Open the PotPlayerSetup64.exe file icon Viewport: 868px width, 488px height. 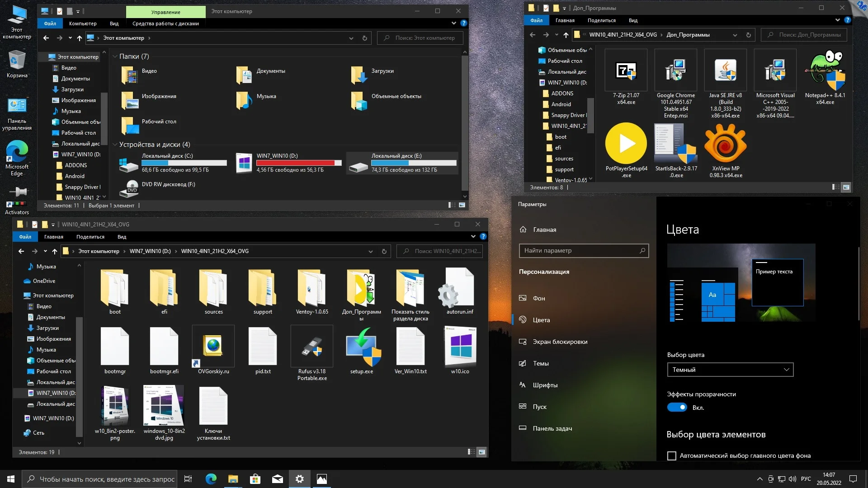pyautogui.click(x=626, y=144)
